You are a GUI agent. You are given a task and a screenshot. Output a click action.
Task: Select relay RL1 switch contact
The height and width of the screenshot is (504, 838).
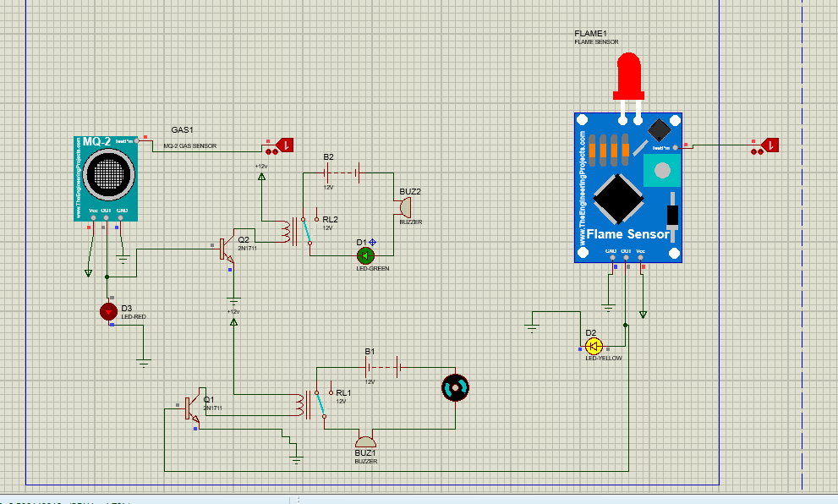[320, 404]
